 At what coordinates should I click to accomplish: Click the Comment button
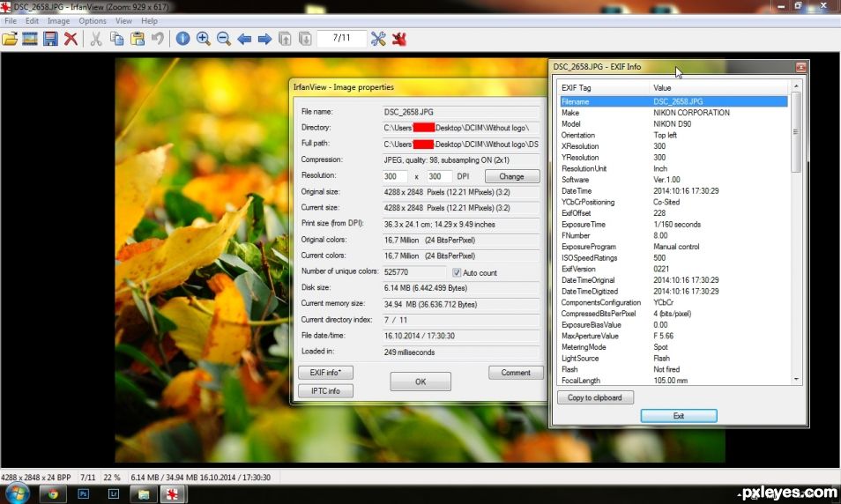(x=516, y=372)
